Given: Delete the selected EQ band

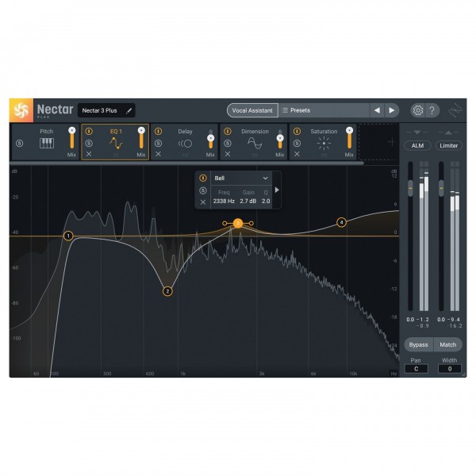Looking at the screenshot, I should (x=203, y=202).
